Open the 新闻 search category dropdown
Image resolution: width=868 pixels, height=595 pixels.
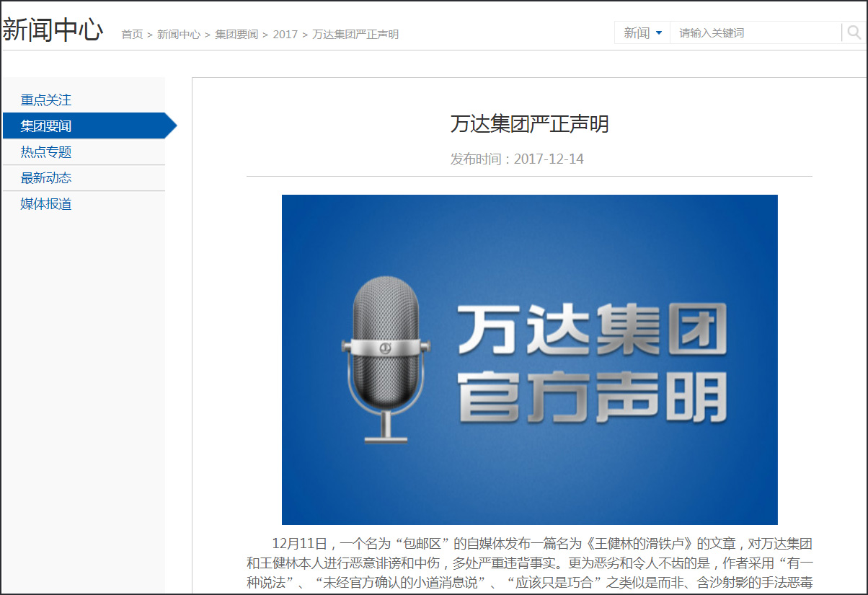642,32
